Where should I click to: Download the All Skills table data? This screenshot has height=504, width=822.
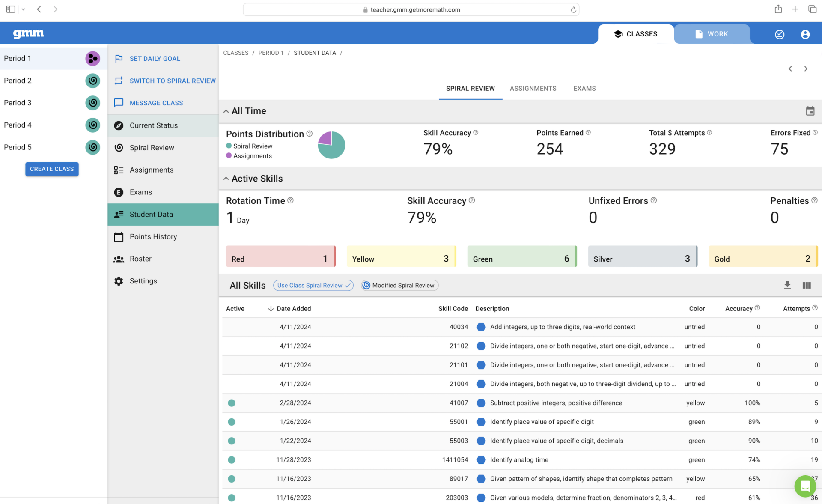(x=787, y=285)
